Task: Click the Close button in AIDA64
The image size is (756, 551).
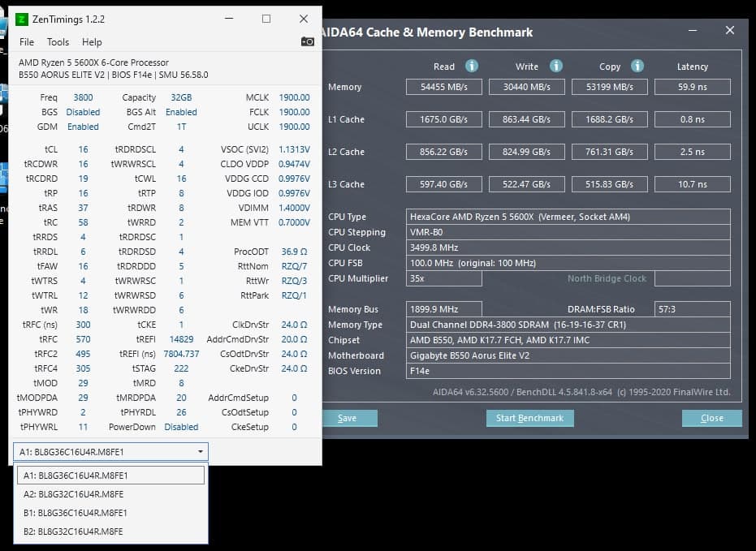Action: tap(711, 418)
